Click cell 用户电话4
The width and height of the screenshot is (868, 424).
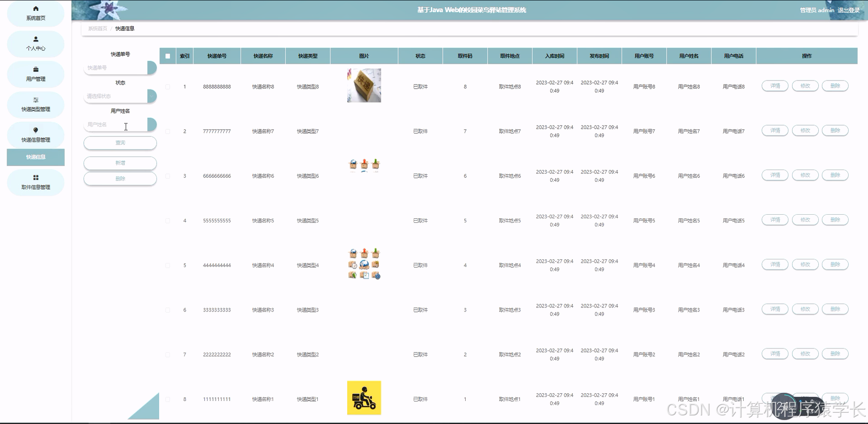pos(734,266)
